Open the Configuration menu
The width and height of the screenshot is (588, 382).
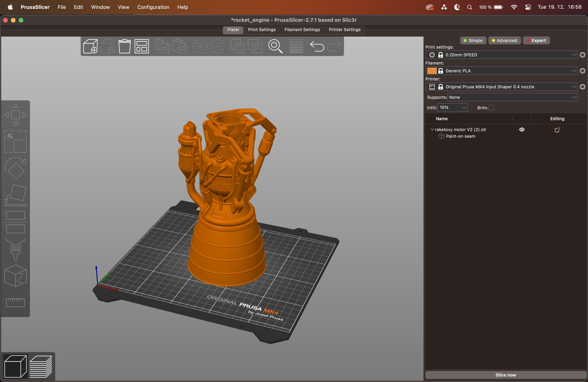point(153,7)
